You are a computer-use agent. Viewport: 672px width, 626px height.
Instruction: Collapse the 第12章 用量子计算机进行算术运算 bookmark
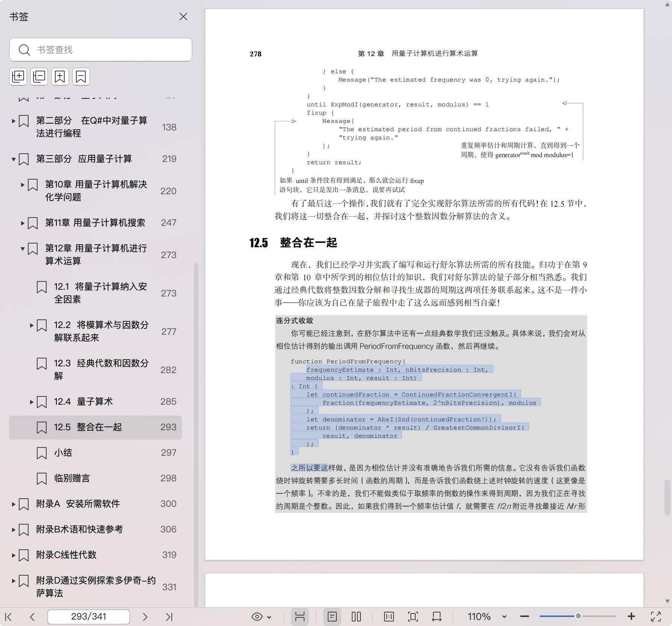(23, 249)
